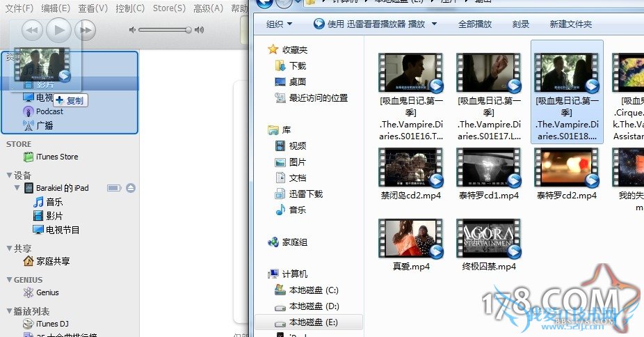This screenshot has width=644, height=337.
Task: Open 迅雷下载 library
Action: point(298,194)
